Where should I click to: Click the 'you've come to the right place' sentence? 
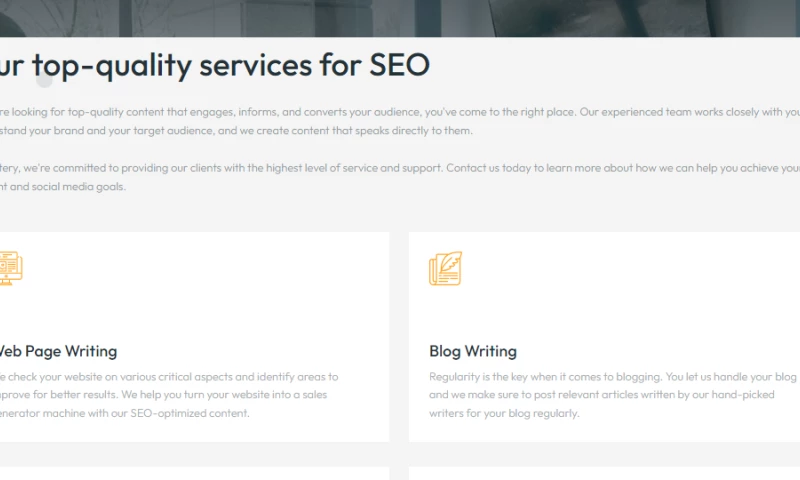(x=498, y=112)
